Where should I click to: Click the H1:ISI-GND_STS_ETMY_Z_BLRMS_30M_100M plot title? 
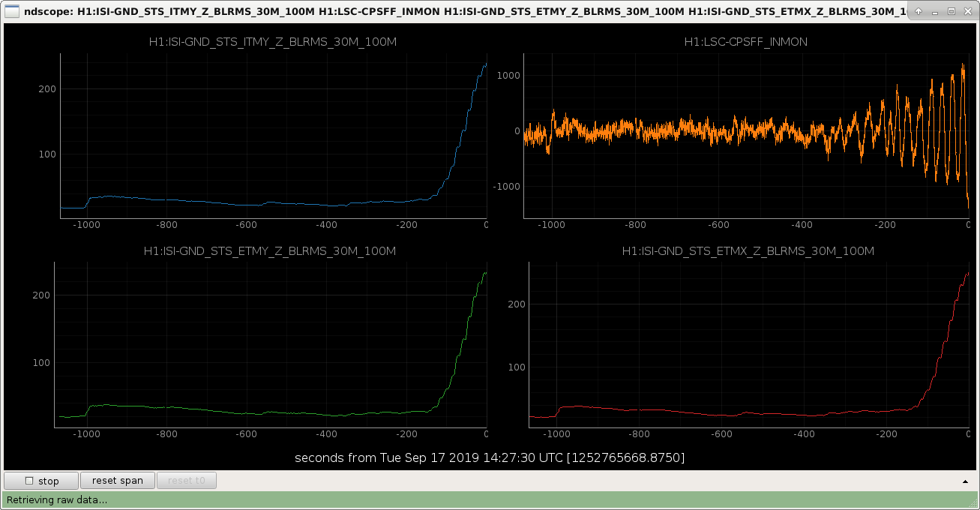tap(270, 251)
